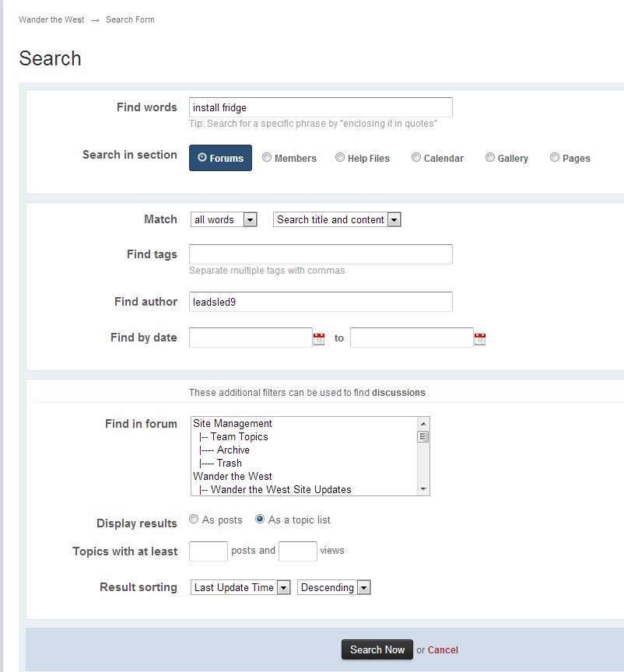The height and width of the screenshot is (672, 624).
Task: Open the Last Update Time sorting dropdown
Action: click(240, 588)
